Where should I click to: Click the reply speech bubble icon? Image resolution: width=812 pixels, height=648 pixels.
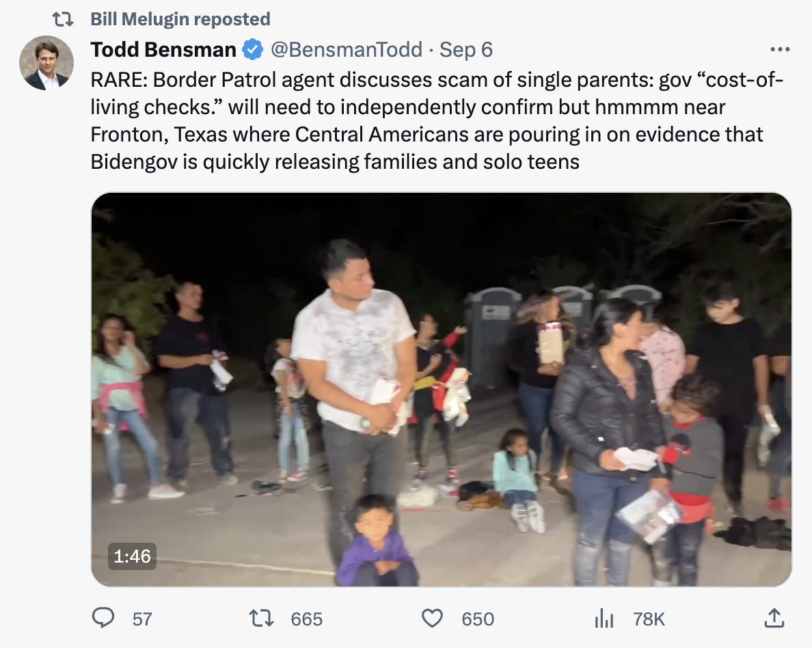pos(103,619)
